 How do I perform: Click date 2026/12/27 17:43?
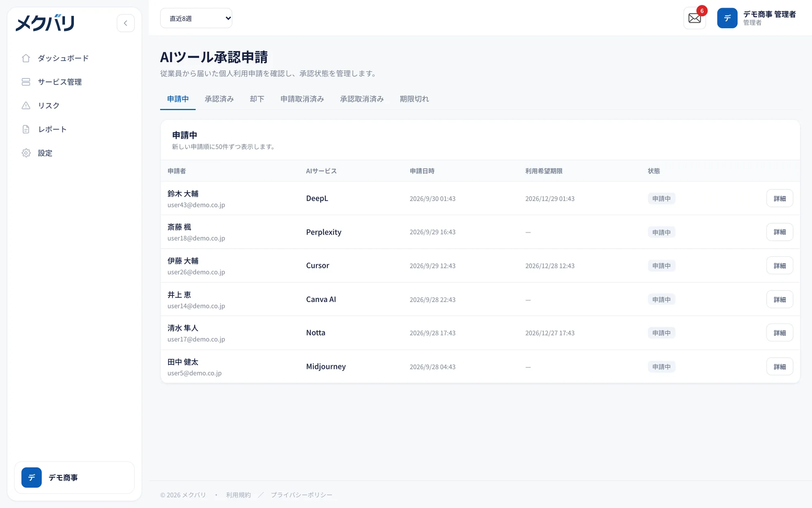tap(550, 333)
